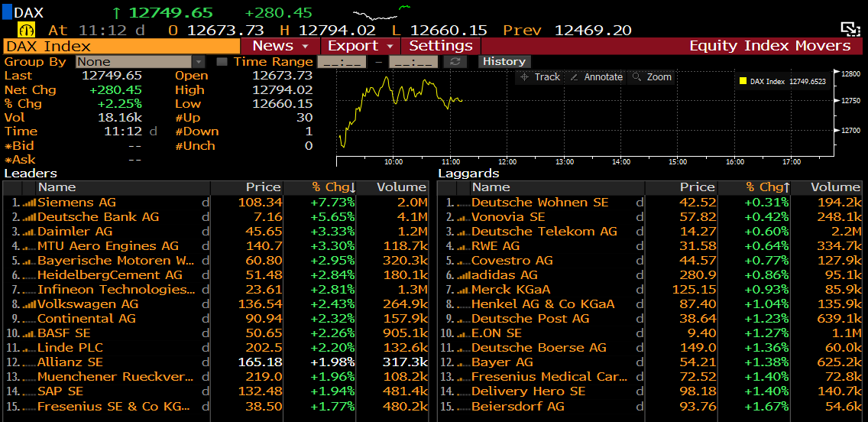Select Henkel AG & Co KGaA row
Screen dimensions: 868x422
pyautogui.click(x=543, y=304)
